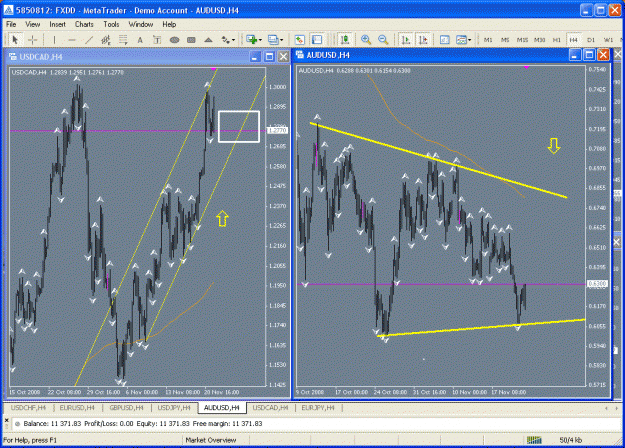Open the Insert menu
Viewport: 625px width, 448px height.
[57, 24]
